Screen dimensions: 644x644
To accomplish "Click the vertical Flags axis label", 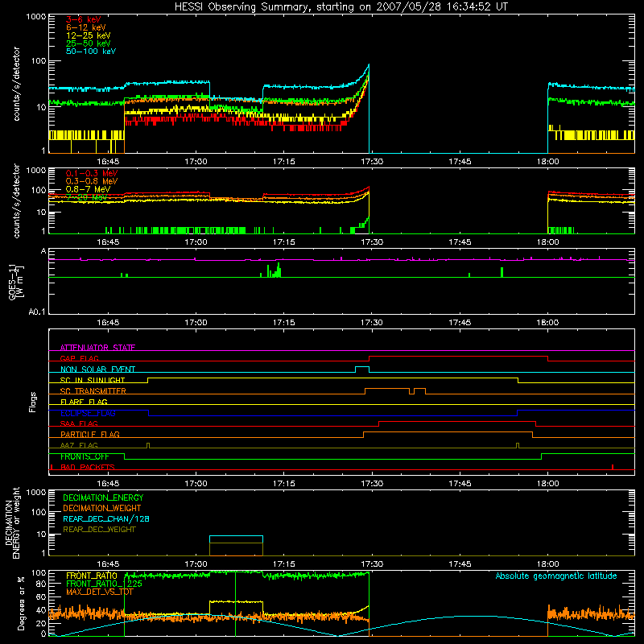I will [33, 402].
